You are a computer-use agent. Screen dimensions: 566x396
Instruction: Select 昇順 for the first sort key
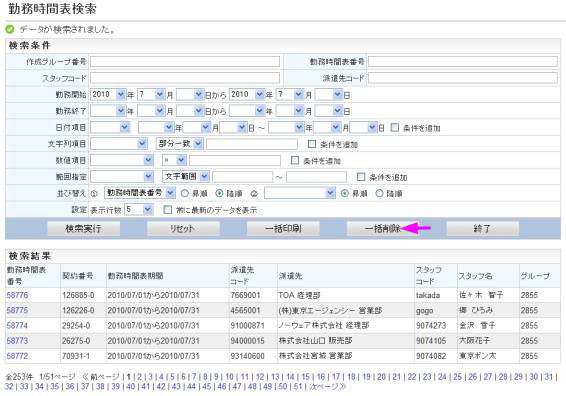pyautogui.click(x=185, y=193)
